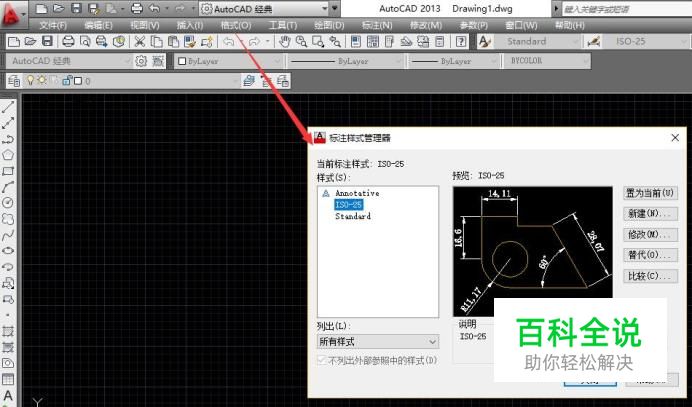Click the Plot Preview icon
This screenshot has height=407, width=692.
tap(85, 42)
